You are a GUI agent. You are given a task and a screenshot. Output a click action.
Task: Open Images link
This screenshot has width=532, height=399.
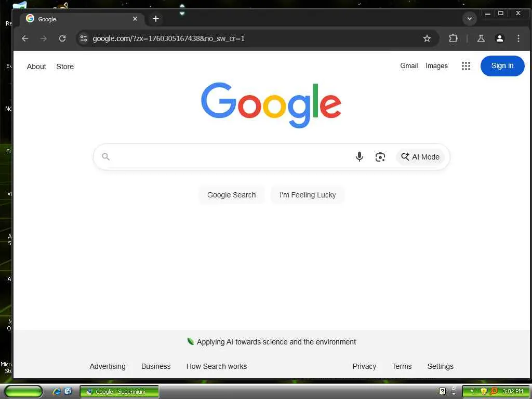click(x=436, y=66)
